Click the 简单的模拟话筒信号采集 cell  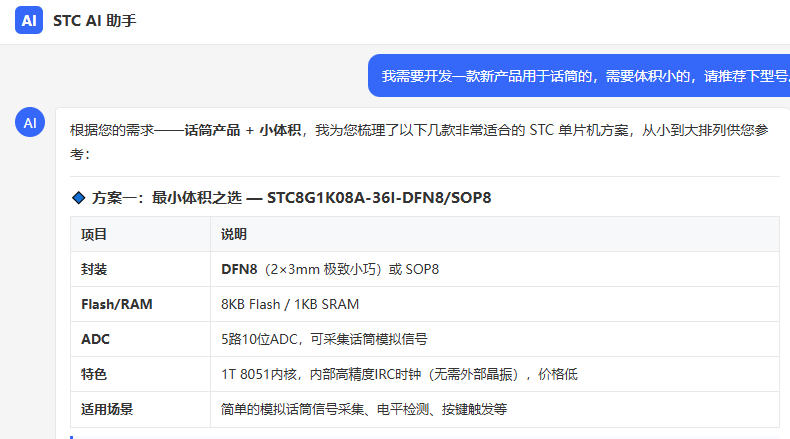(495, 409)
